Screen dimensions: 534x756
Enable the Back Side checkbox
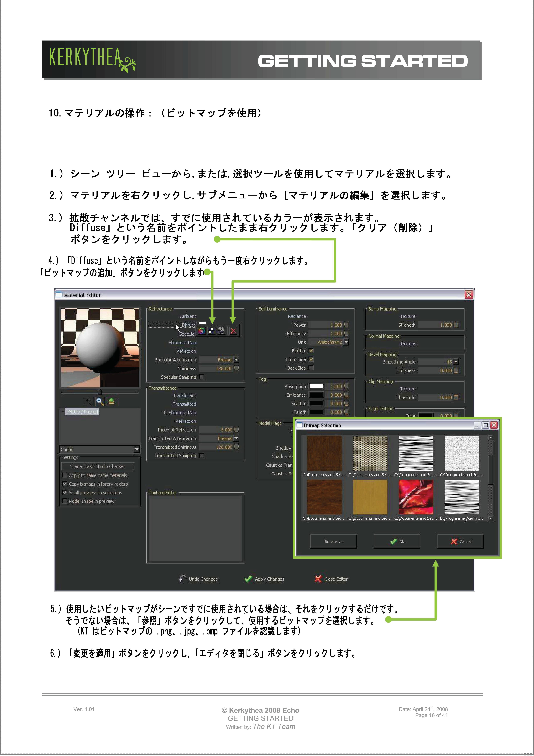click(311, 368)
